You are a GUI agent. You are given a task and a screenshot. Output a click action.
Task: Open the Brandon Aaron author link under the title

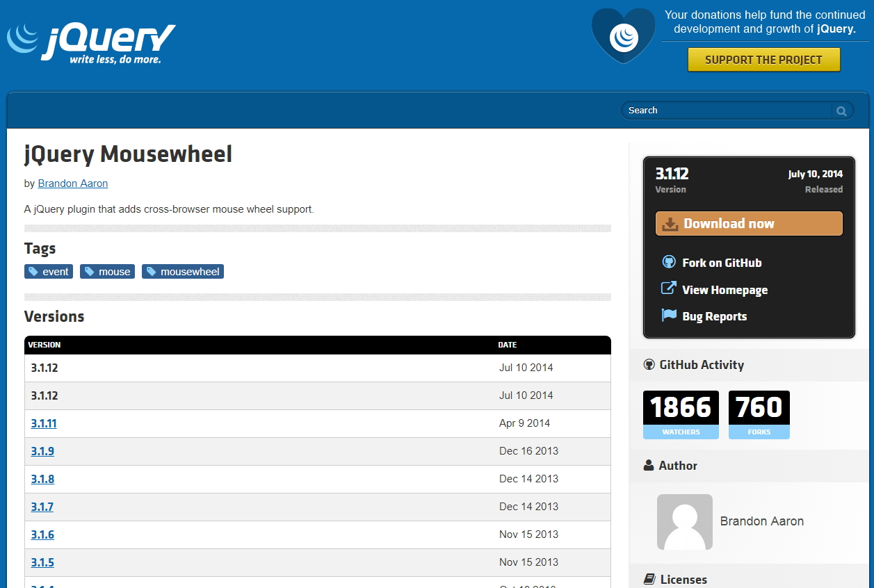(73, 183)
